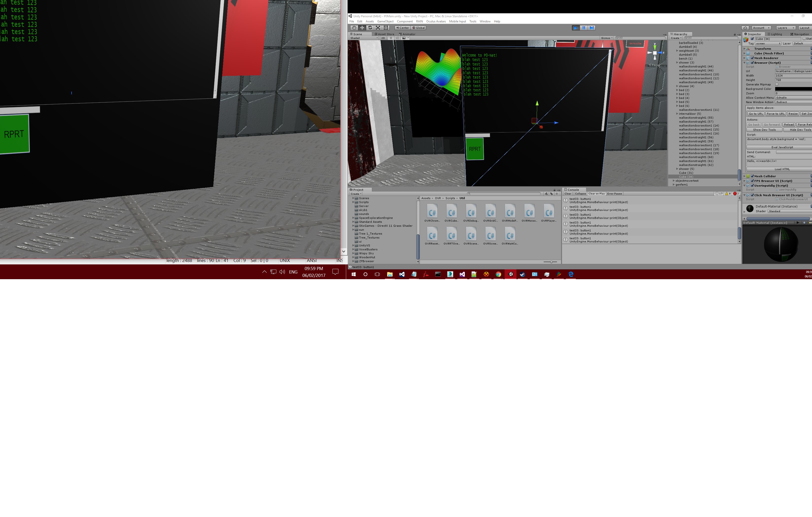
Task: Open the Gizmos dropdown
Action: pyautogui.click(x=607, y=38)
